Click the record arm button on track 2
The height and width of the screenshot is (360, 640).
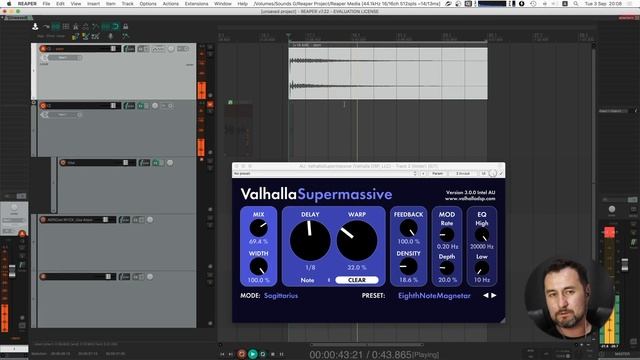43,106
